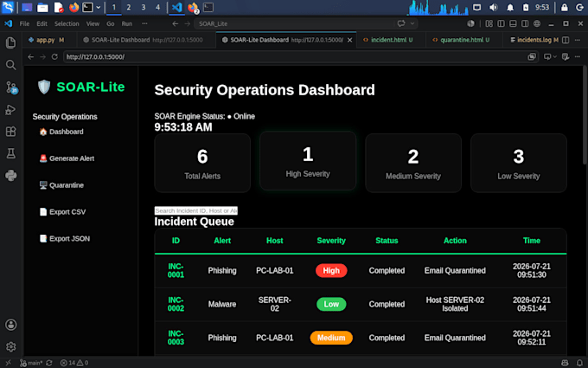Go back in the Simple Browser
This screenshot has height=368, width=588.
tap(31, 56)
